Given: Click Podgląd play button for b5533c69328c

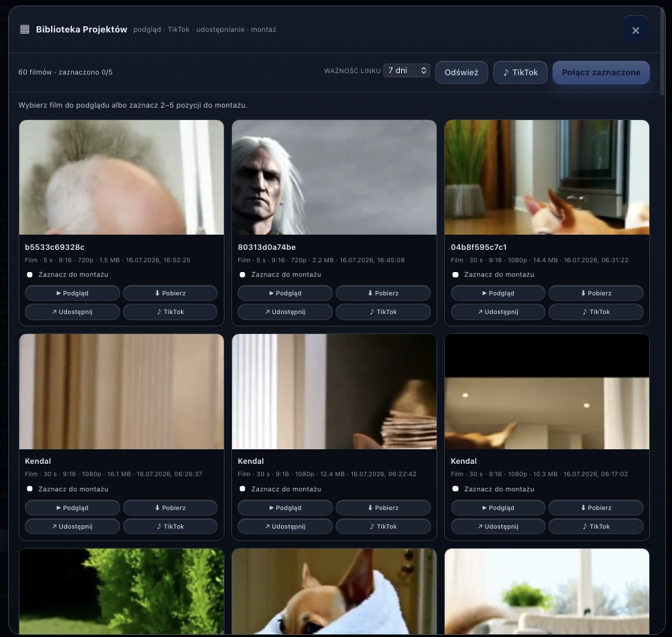Looking at the screenshot, I should (72, 293).
